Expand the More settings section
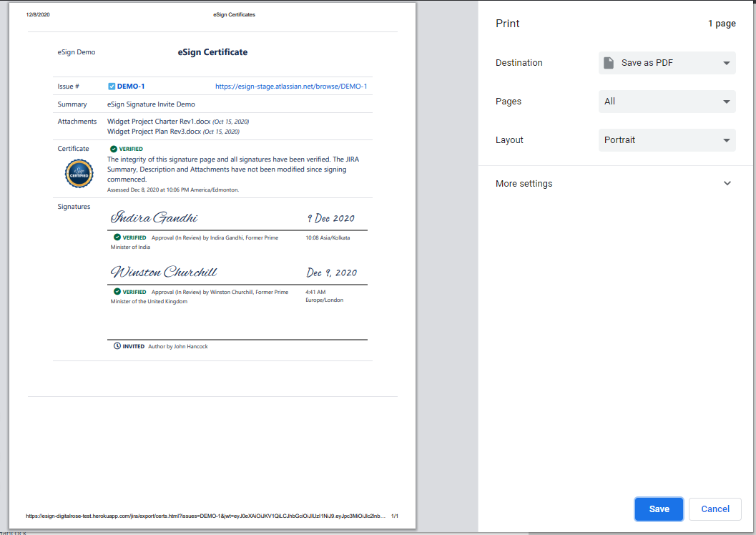Image resolution: width=756 pixels, height=535 pixels. (x=524, y=184)
